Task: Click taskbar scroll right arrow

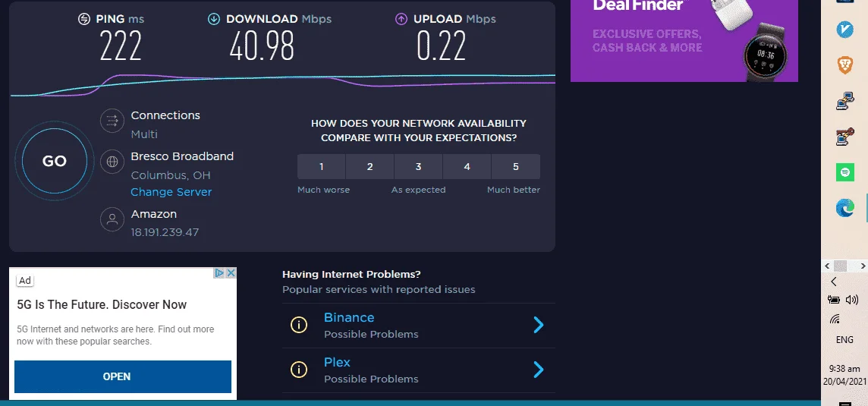Action: click(x=862, y=266)
